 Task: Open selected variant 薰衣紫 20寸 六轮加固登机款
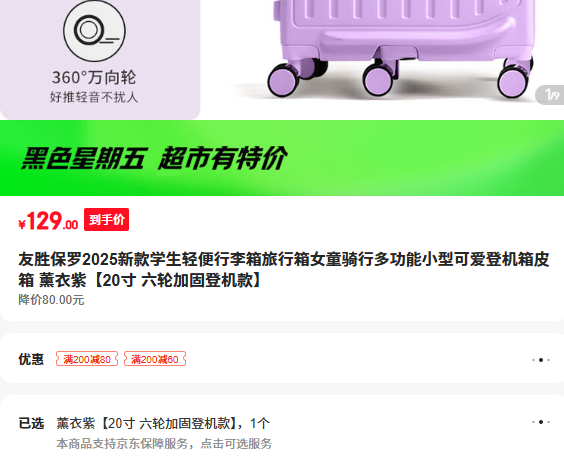click(163, 423)
